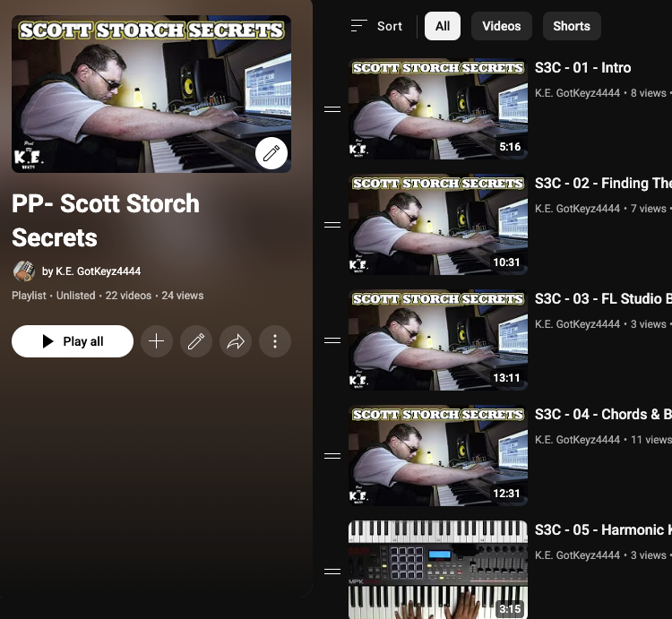Screen dimensions: 672x619
Task: Select the All filter chip
Action: pos(443,26)
